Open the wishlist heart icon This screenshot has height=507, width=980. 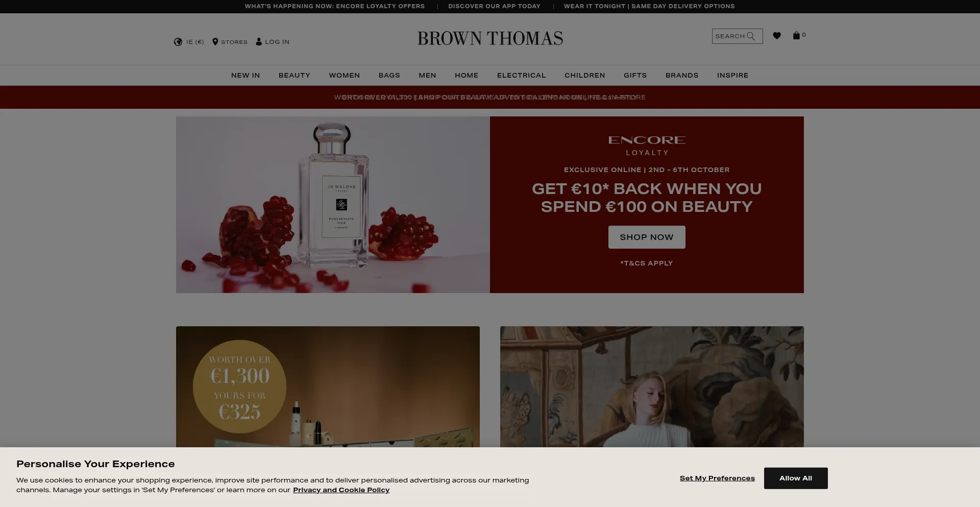coord(777,36)
